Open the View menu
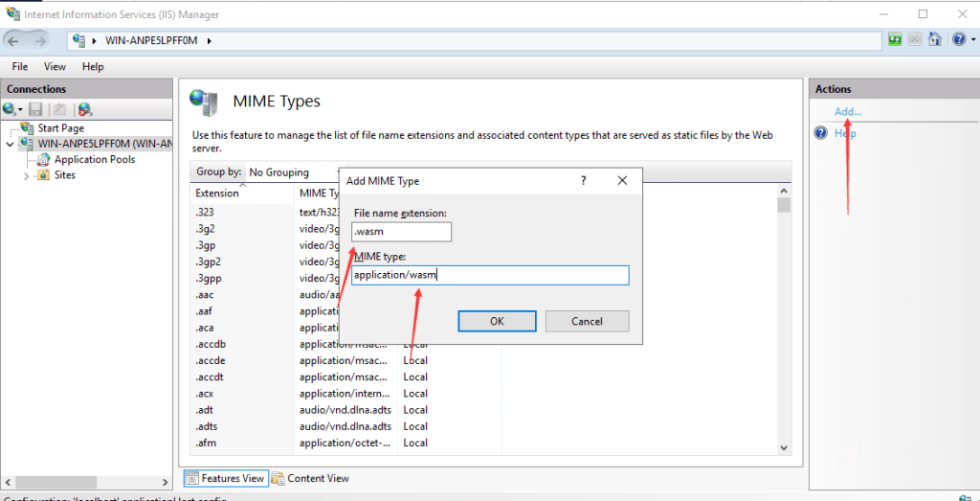This screenshot has width=980, height=501. pos(55,67)
